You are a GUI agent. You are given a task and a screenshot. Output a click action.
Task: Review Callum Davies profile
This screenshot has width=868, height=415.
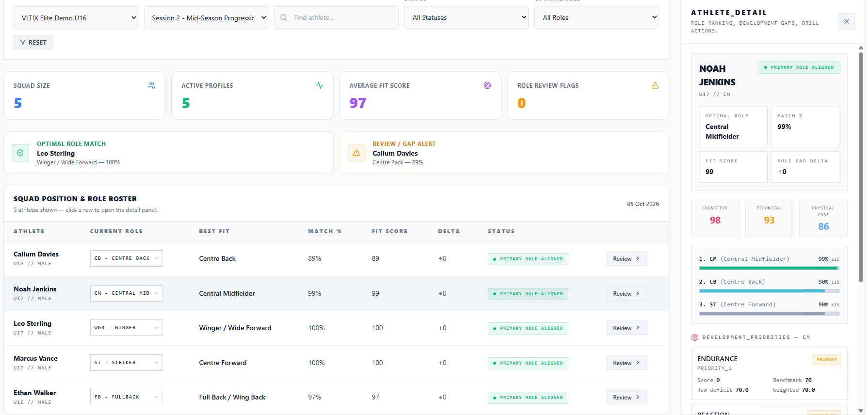627,258
